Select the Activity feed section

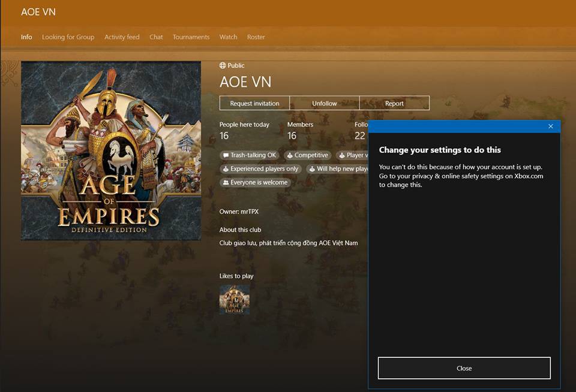coord(122,37)
